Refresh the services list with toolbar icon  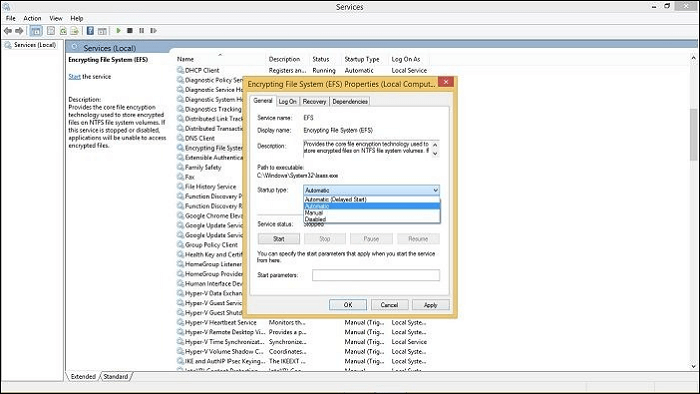click(63, 31)
